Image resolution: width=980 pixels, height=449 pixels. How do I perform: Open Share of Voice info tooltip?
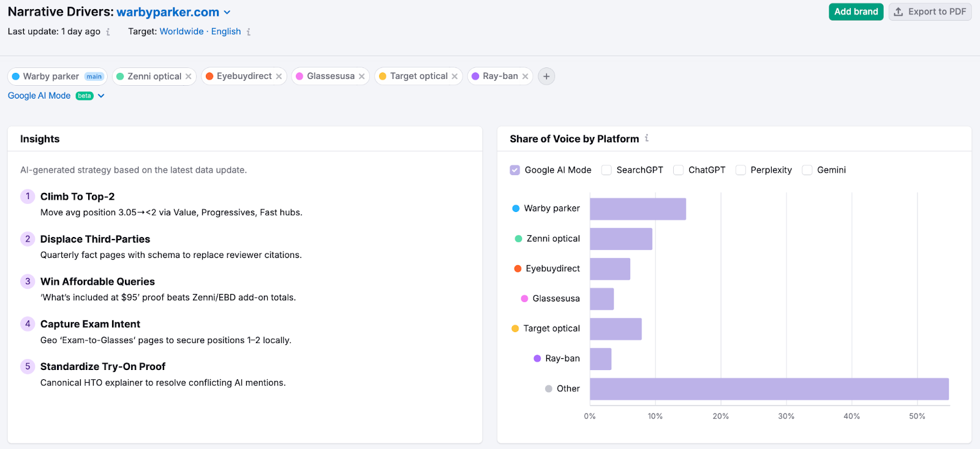(x=647, y=138)
